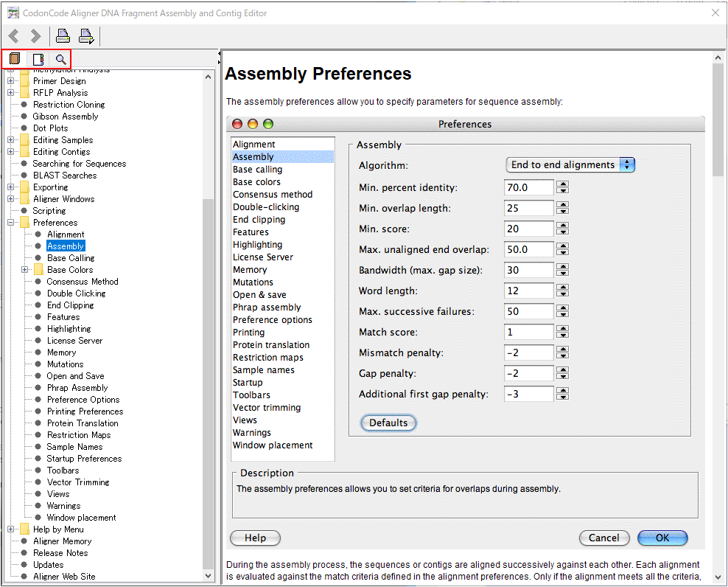This screenshot has height=587, width=728.
Task: Click the content pane scroll up arrow
Action: [x=718, y=58]
